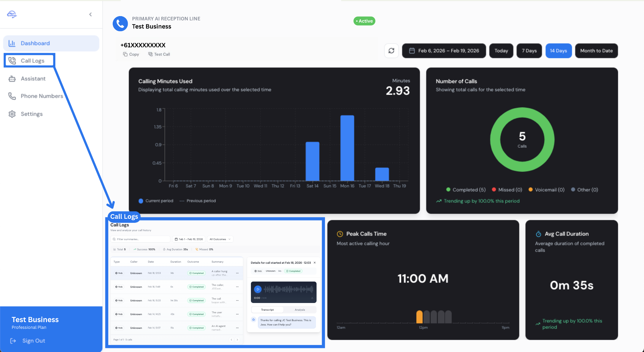644x352 pixels.
Task: Select the Today range filter
Action: tap(501, 51)
